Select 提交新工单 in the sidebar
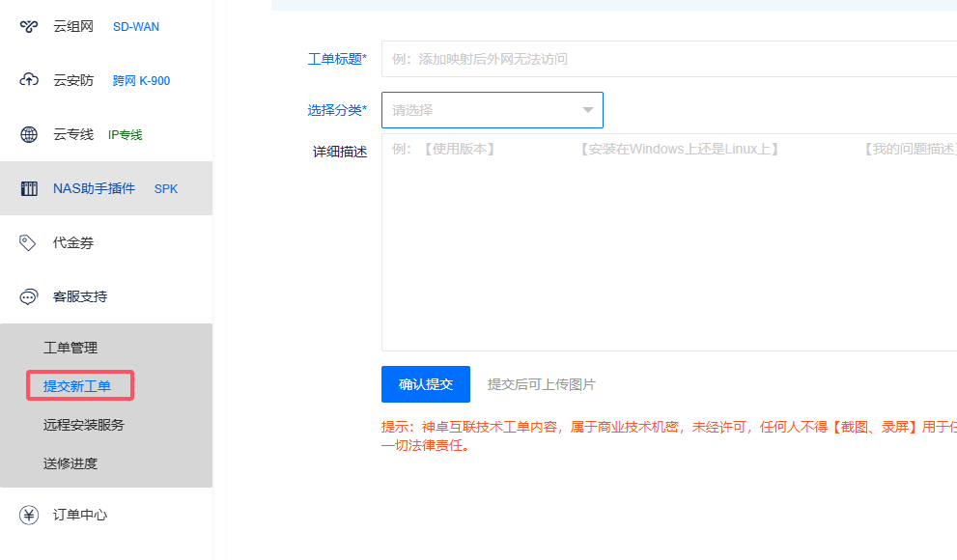Viewport: 957px width, 560px height. pyautogui.click(x=77, y=386)
